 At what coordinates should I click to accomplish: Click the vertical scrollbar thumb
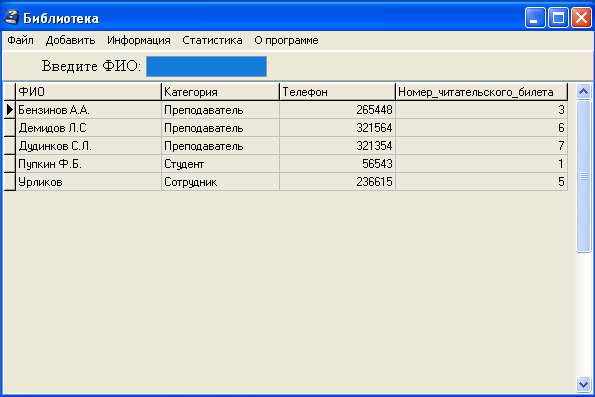coord(583,176)
